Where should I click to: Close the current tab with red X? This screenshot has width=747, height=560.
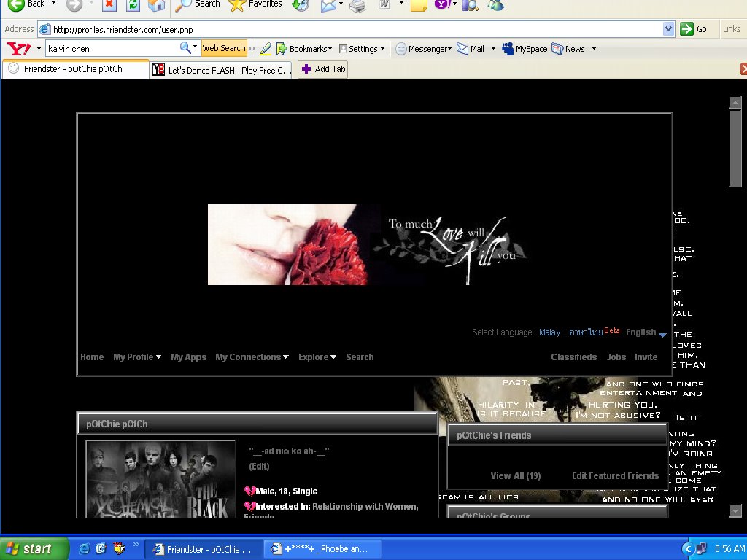(743, 69)
